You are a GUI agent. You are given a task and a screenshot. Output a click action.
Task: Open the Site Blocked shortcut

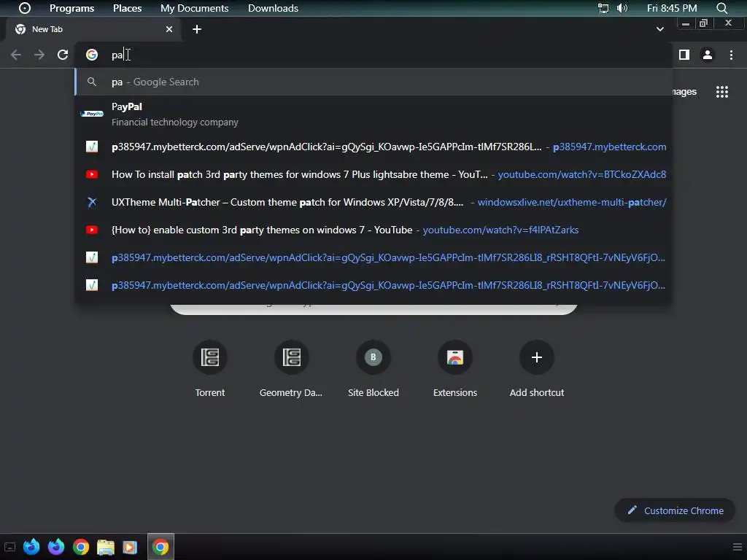(x=373, y=368)
